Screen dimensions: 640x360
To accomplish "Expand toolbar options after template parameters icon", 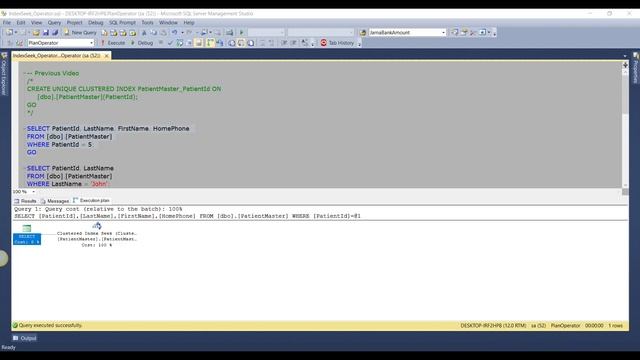I will pos(313,43).
